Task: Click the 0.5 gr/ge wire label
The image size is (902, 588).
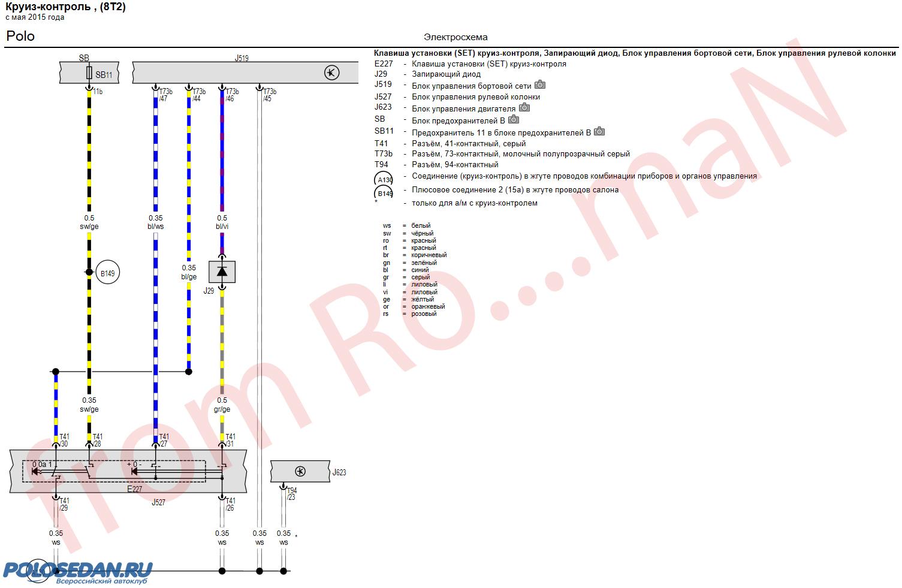Action: click(222, 405)
